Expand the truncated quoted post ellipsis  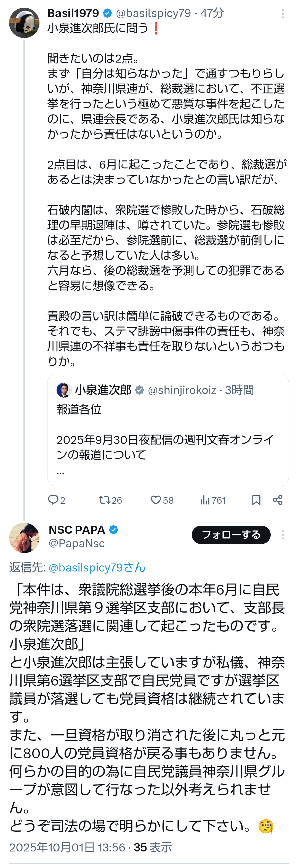click(60, 472)
